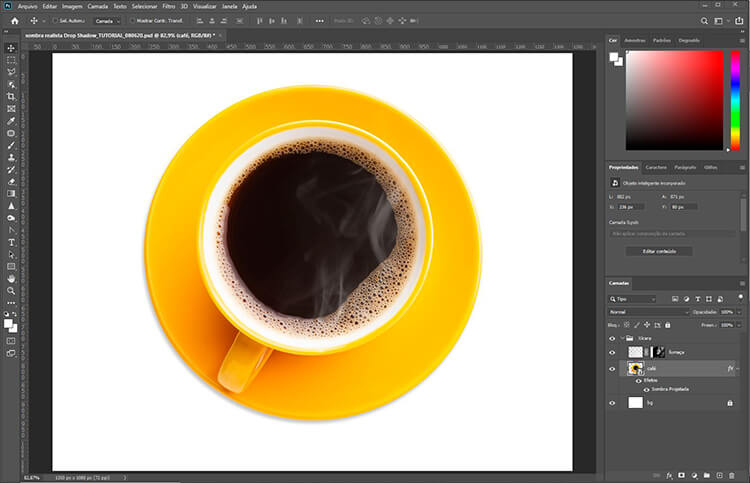Open the Filtro menu
750x483 pixels.
tap(168, 6)
